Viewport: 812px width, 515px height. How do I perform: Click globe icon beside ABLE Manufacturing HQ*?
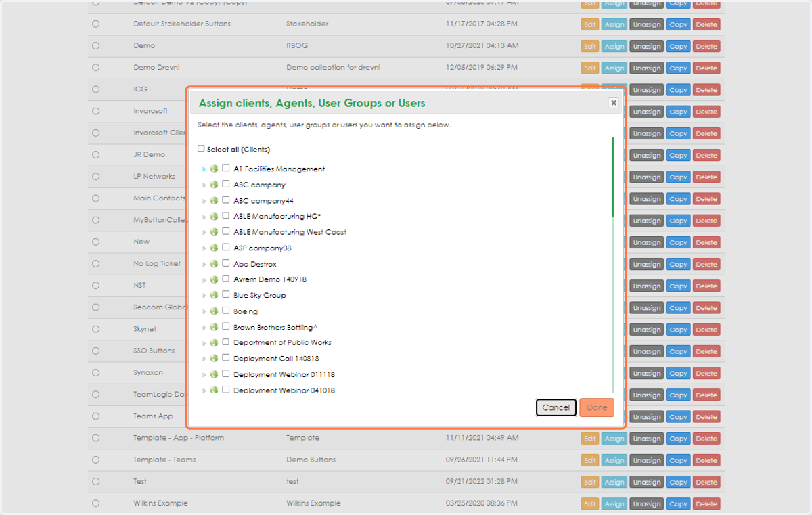[x=215, y=216]
